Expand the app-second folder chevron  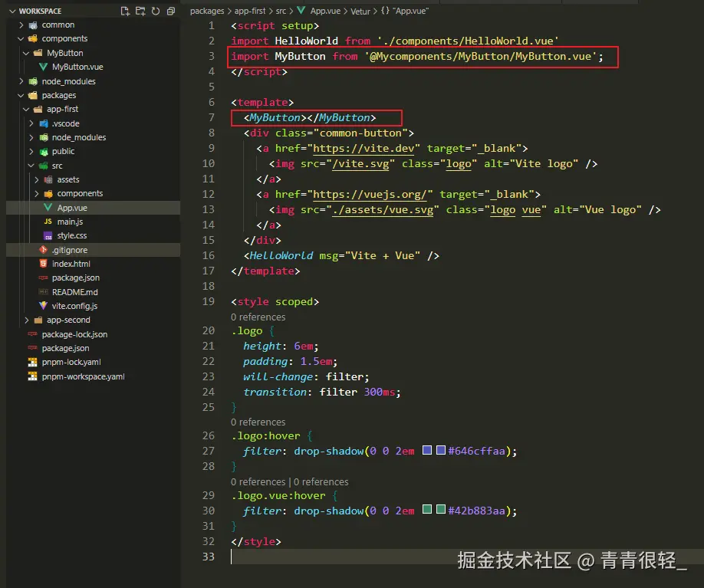(x=26, y=320)
